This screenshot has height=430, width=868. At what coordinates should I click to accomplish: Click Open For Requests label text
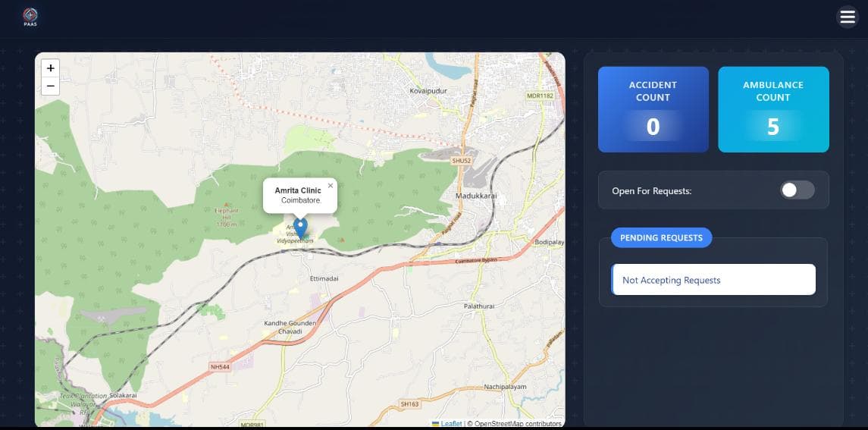pyautogui.click(x=651, y=191)
